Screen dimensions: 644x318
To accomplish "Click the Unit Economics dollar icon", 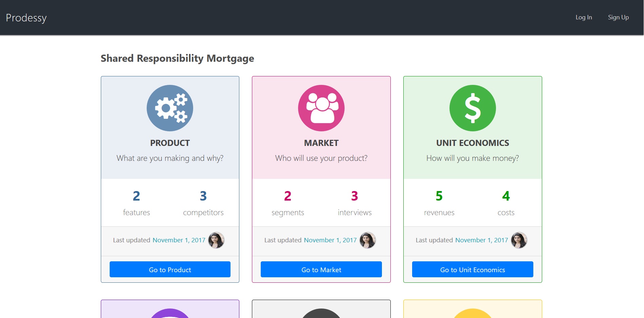I will click(473, 108).
